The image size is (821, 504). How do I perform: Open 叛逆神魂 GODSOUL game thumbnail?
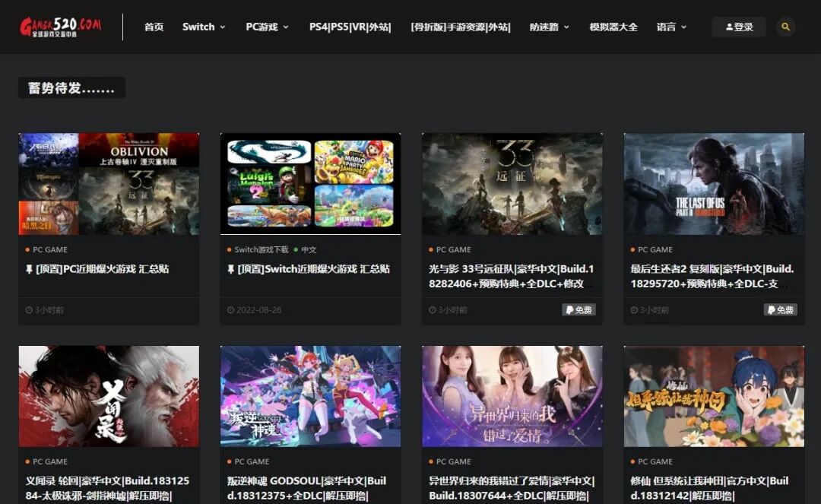tap(310, 396)
